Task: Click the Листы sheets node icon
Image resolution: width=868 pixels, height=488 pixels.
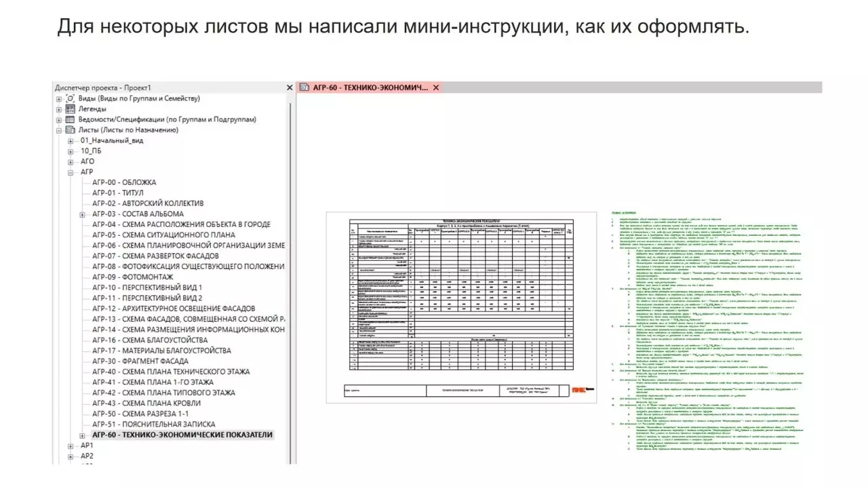Action: coord(70,130)
